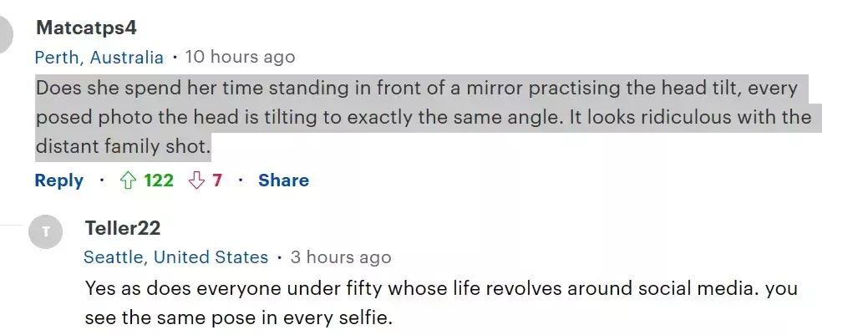Upvote Matcatps4's comment with the green arrow
This screenshot has width=868, height=335.
(129, 180)
